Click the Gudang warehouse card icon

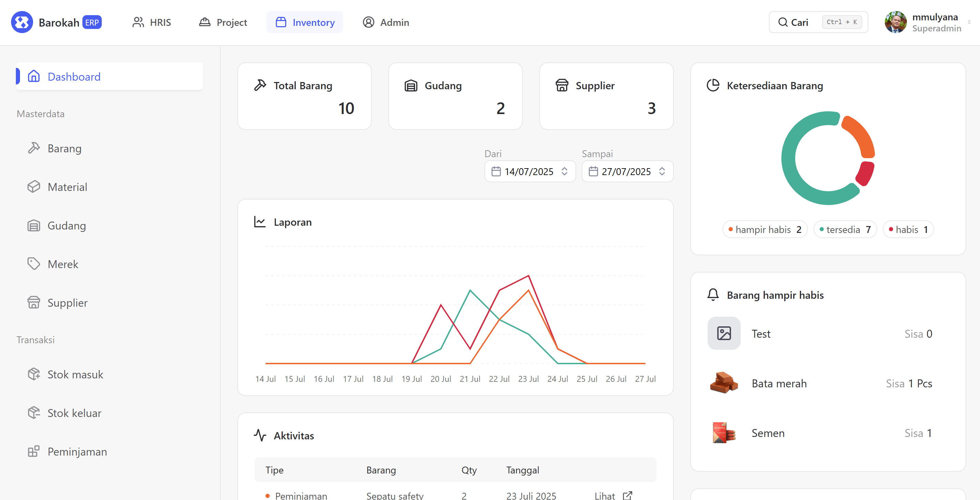tap(411, 85)
